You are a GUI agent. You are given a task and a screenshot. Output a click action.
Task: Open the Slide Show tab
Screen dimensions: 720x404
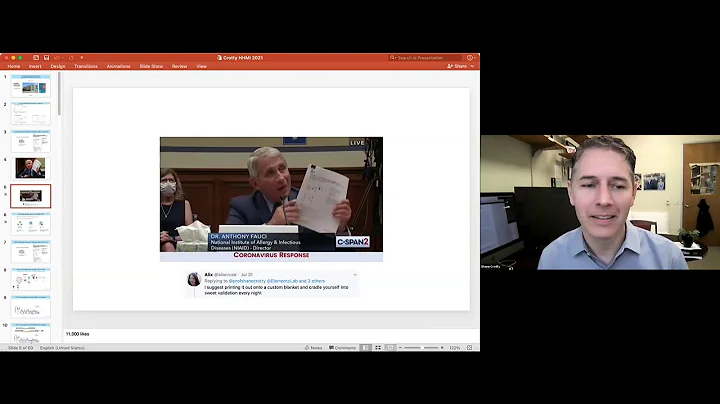(151, 67)
